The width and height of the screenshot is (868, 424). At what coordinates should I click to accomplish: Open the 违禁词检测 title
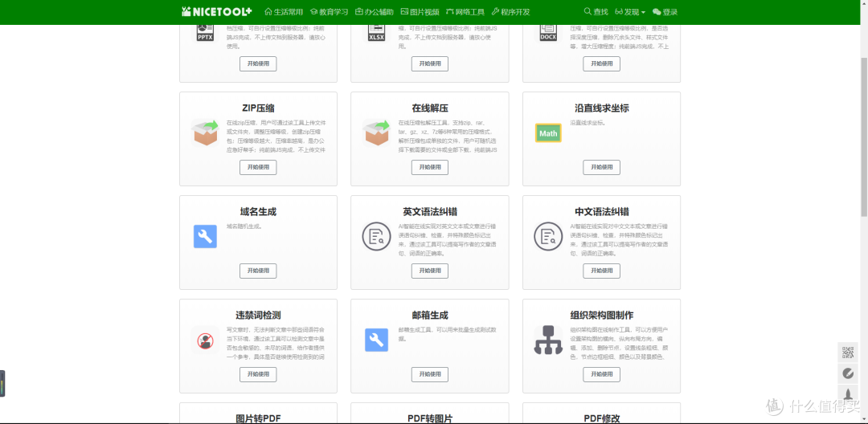258,316
